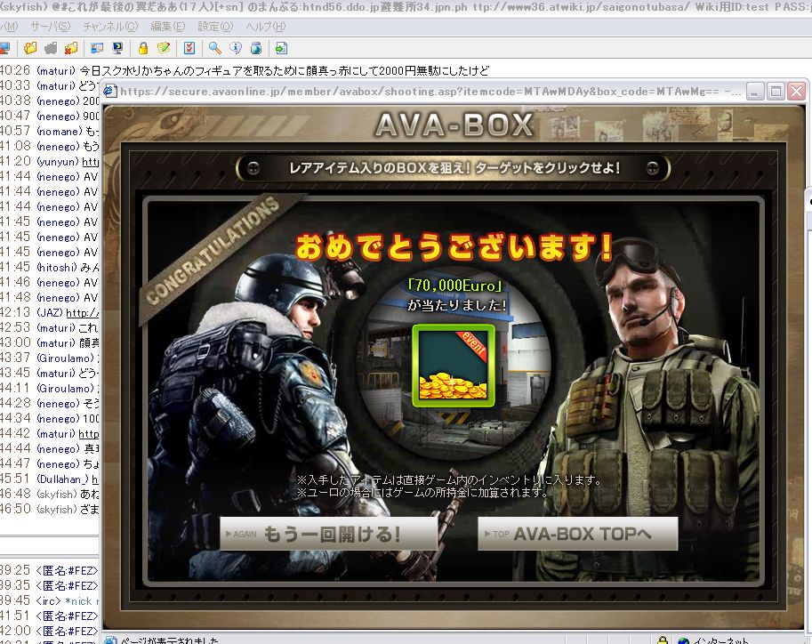This screenshot has height=644, width=812.
Task: Select the 41:45 hitoshi chat line
Action: tap(49, 268)
